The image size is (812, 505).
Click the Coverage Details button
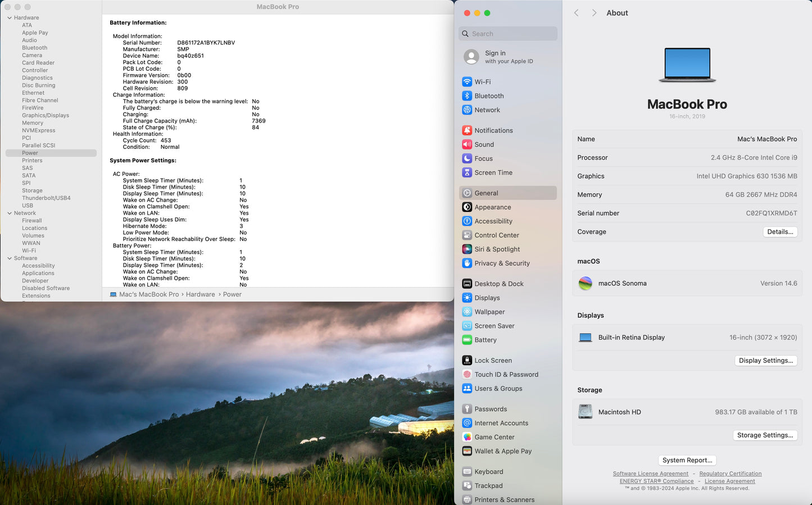click(780, 232)
